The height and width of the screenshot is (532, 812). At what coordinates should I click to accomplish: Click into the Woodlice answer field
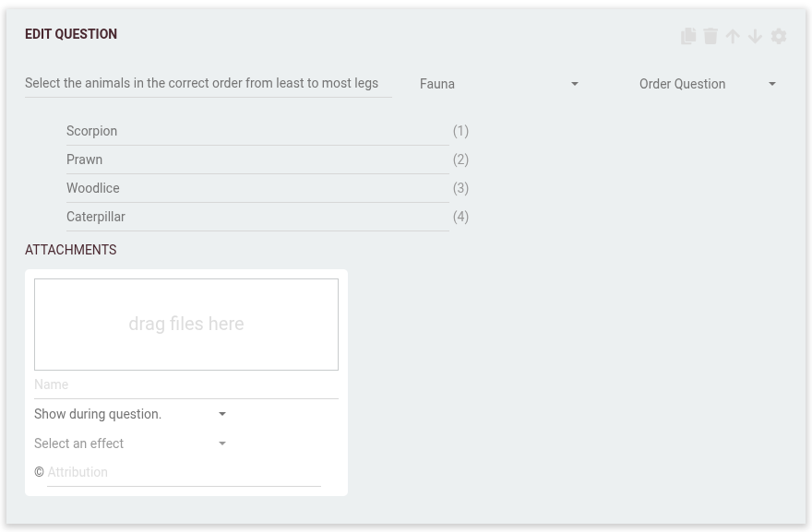pyautogui.click(x=249, y=188)
